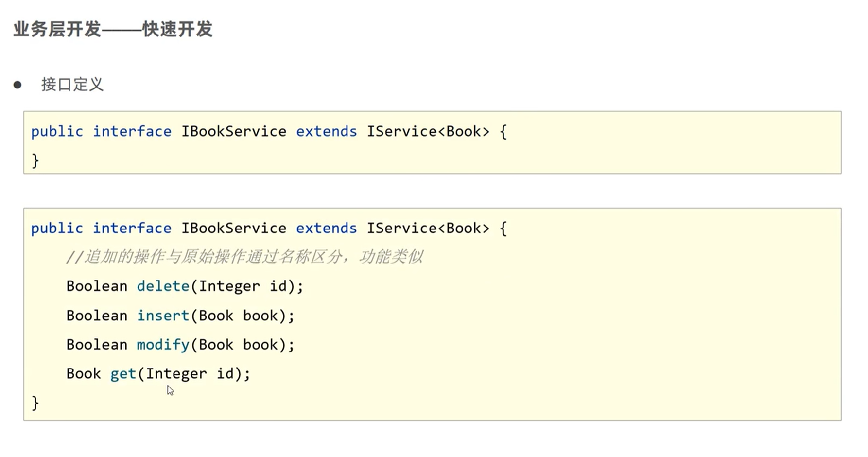
Task: Click the interface keyword in second code block
Action: 132,228
